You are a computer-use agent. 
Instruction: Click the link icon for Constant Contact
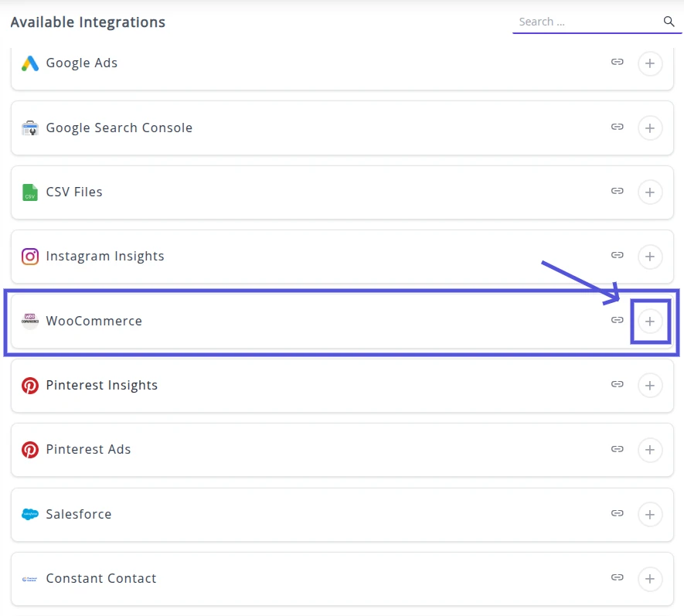[617, 577]
